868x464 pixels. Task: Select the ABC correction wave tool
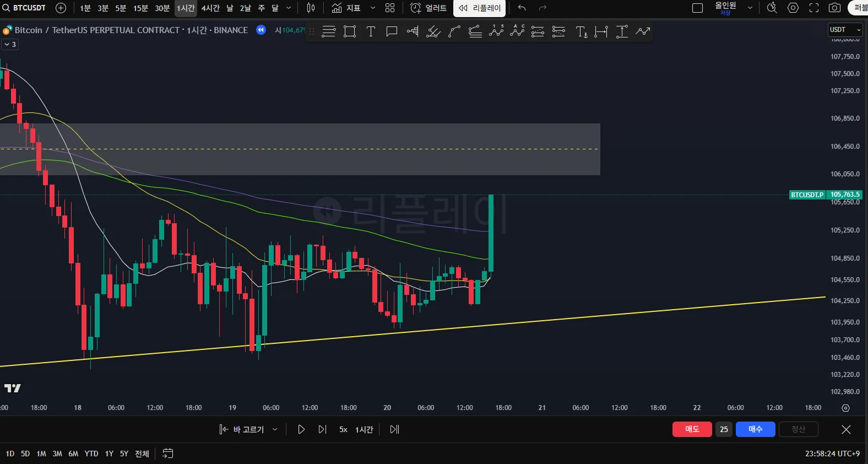coord(517,31)
